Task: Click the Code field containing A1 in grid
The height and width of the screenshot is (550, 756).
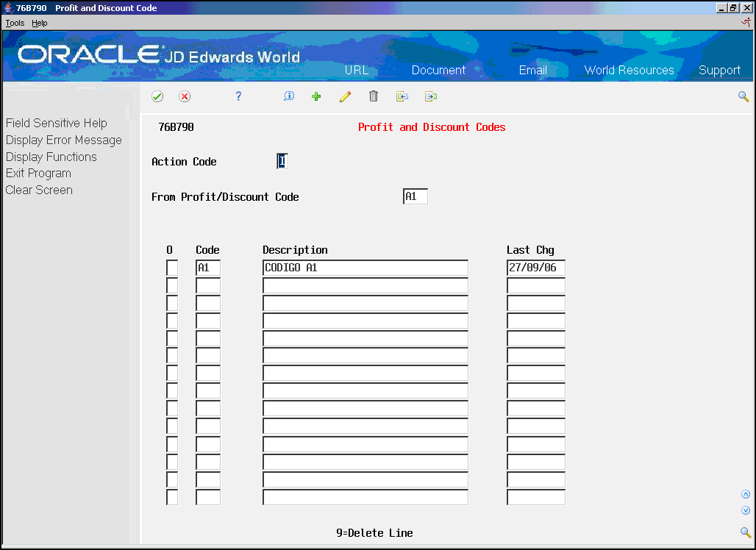Action: click(208, 268)
